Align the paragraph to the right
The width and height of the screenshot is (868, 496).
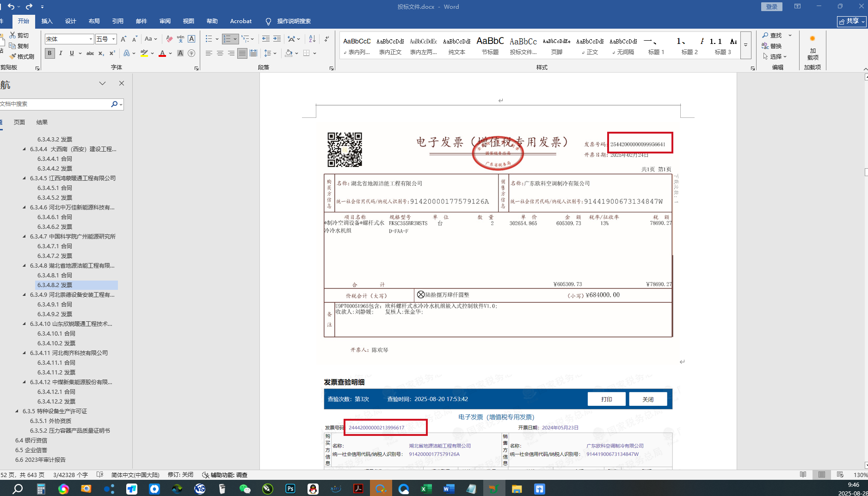pos(231,53)
